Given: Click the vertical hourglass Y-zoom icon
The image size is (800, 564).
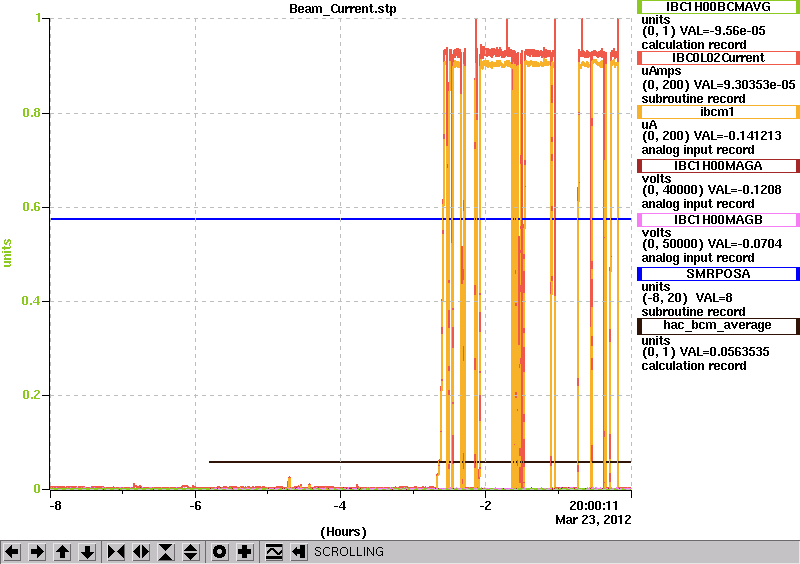Looking at the screenshot, I should click(x=166, y=552).
